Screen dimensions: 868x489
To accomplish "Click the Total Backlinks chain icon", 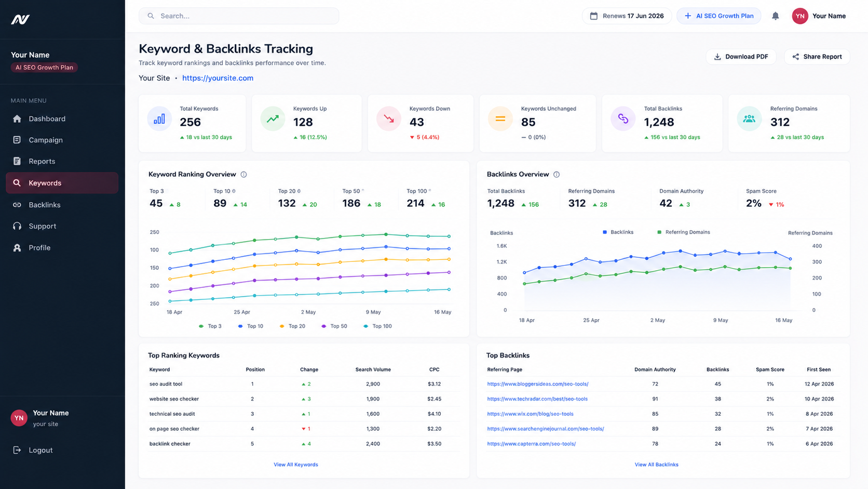I will 623,118.
